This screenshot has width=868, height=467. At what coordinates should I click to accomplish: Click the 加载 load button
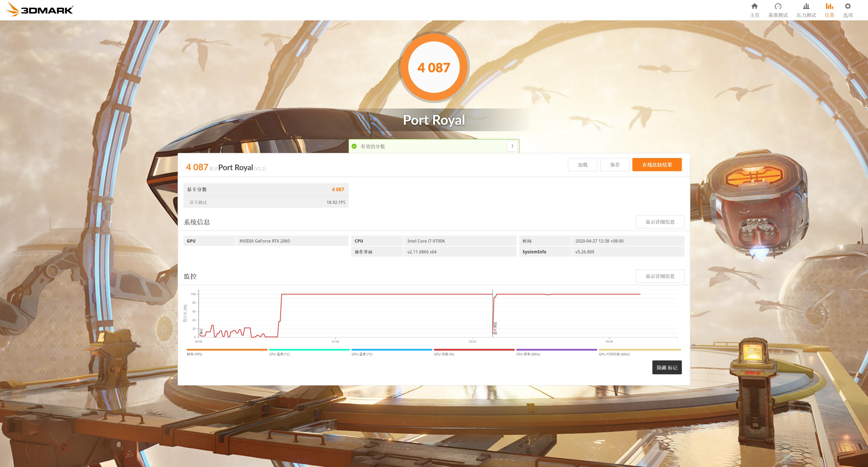(x=583, y=165)
